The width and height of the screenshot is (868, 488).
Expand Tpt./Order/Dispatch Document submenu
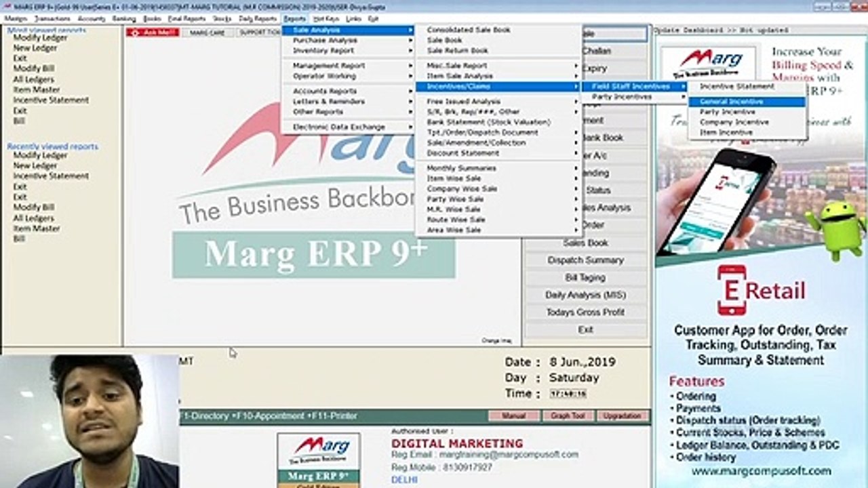[x=498, y=133]
